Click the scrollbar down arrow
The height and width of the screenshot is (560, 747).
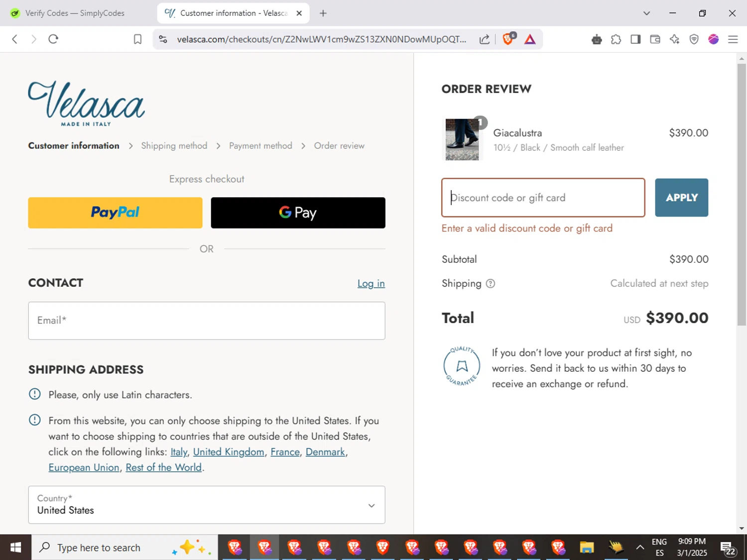click(x=742, y=528)
